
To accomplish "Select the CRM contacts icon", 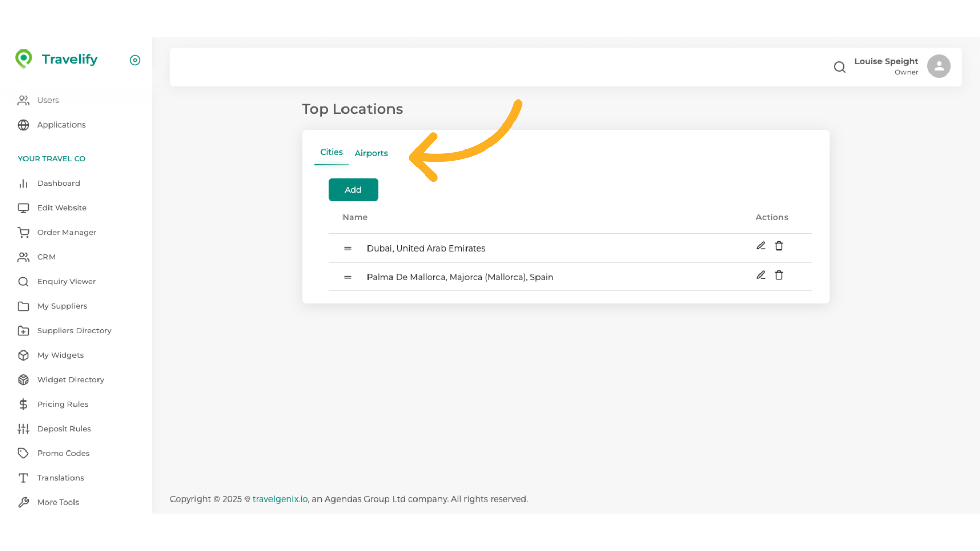I will pyautogui.click(x=23, y=257).
